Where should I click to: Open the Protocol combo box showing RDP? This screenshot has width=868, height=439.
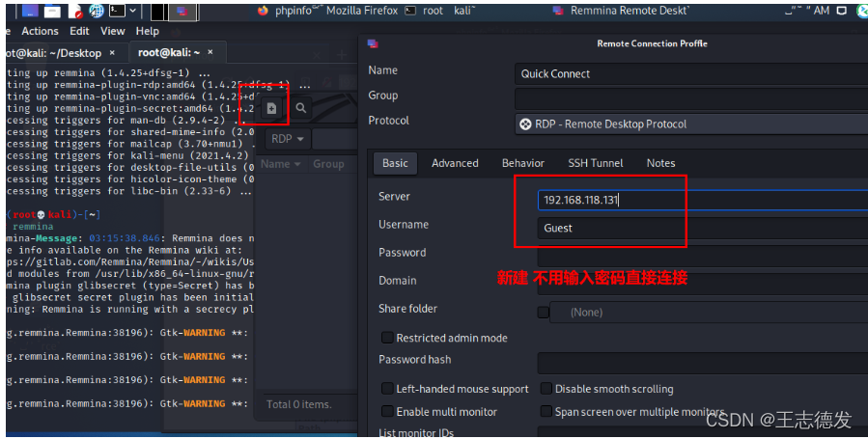pyautogui.click(x=691, y=124)
